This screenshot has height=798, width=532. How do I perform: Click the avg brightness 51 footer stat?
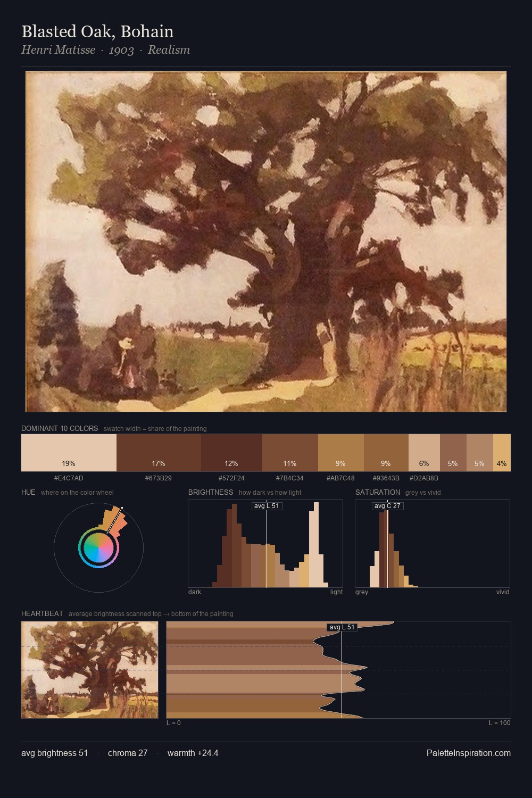pyautogui.click(x=54, y=753)
